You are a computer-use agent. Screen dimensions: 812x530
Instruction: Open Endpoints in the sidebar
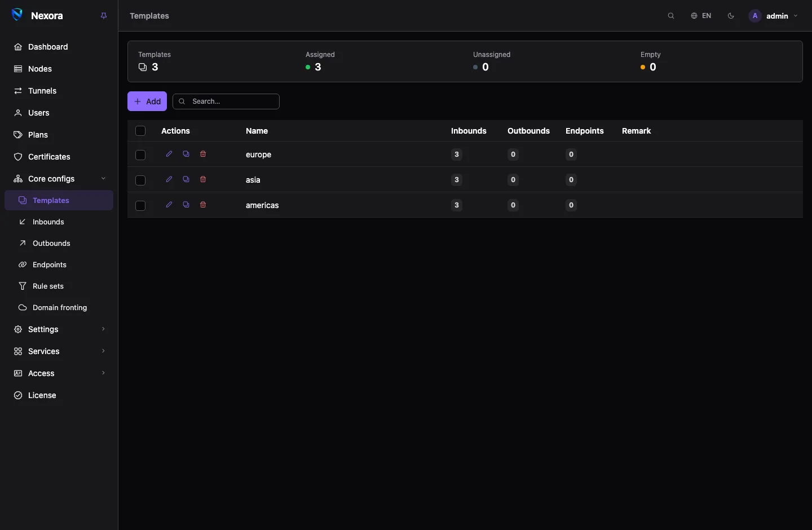tap(59, 264)
